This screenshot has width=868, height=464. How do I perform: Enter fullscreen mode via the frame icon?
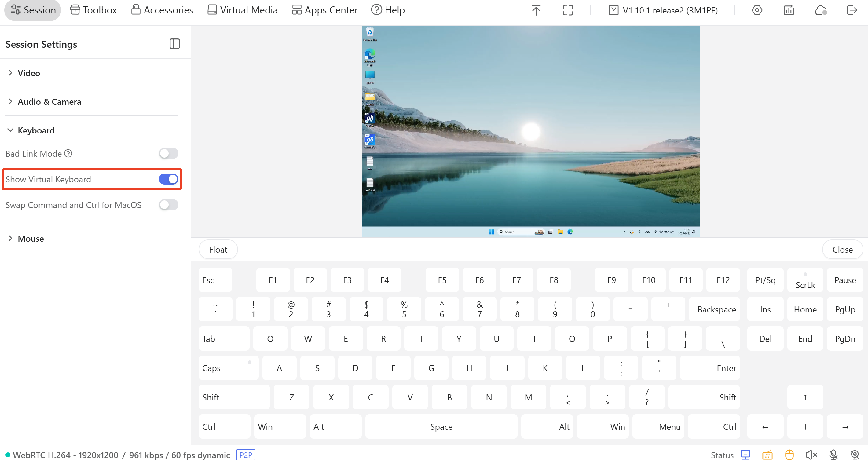568,10
